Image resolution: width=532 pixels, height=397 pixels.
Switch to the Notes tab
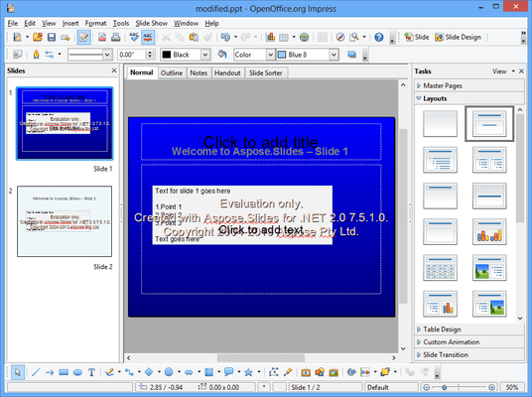coord(199,72)
